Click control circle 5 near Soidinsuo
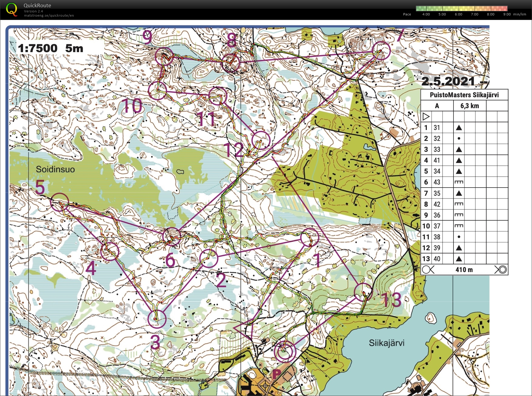Screen dimensions: 532x396 pyautogui.click(x=60, y=202)
